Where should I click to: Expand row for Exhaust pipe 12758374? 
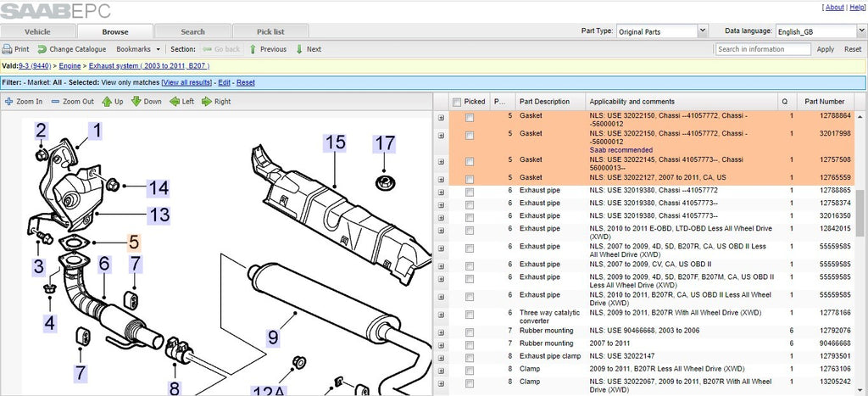click(441, 205)
